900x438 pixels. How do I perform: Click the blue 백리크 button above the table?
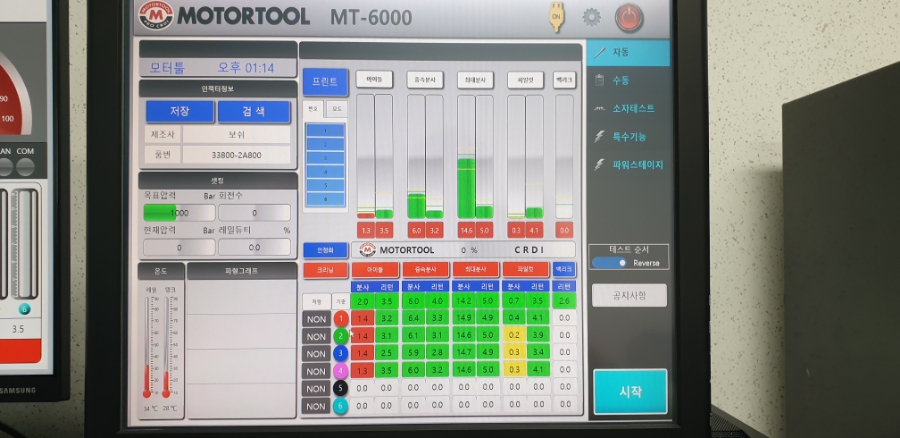(x=564, y=269)
